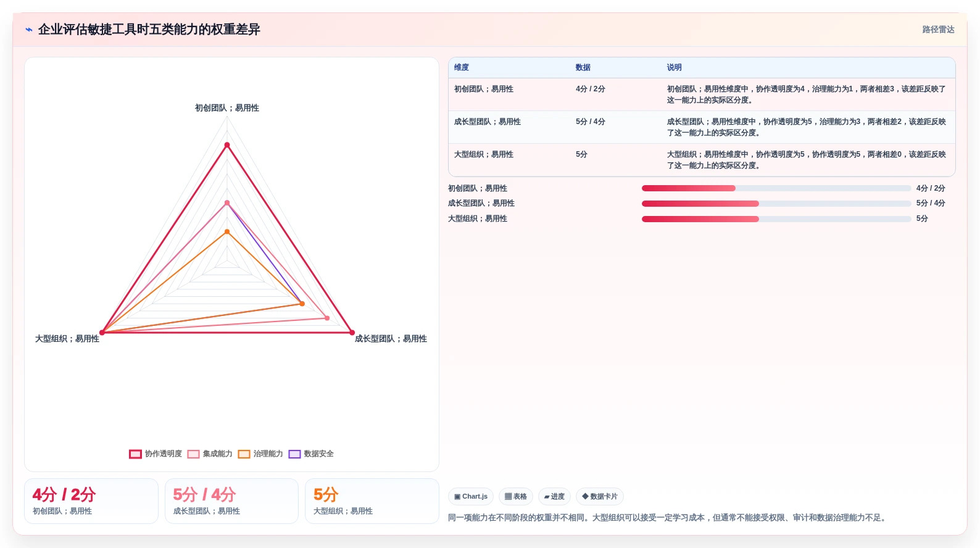Viewport: 980px width, 548px height.
Task: Open the 4分 / 2分 初创团队 data card
Action: click(x=91, y=501)
